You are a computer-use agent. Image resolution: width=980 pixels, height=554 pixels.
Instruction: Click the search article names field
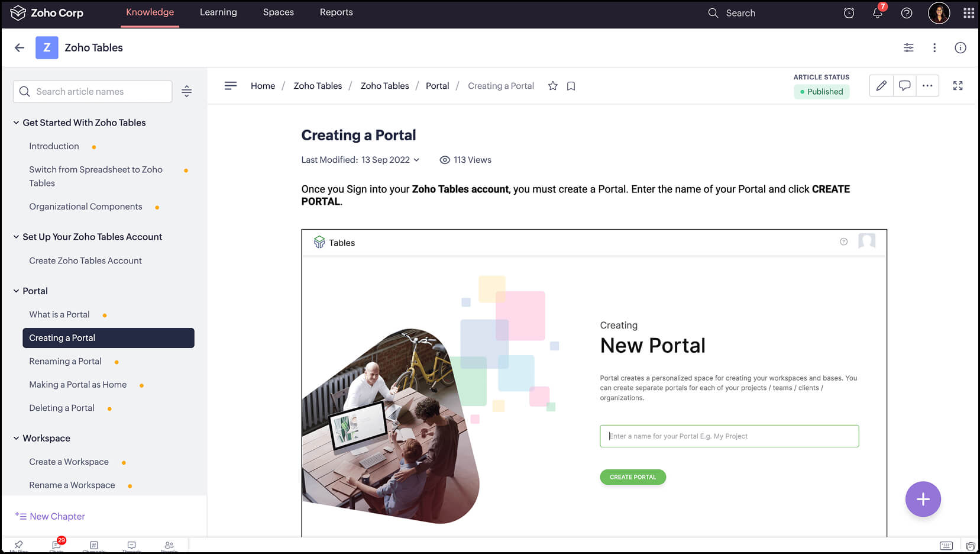(92, 91)
